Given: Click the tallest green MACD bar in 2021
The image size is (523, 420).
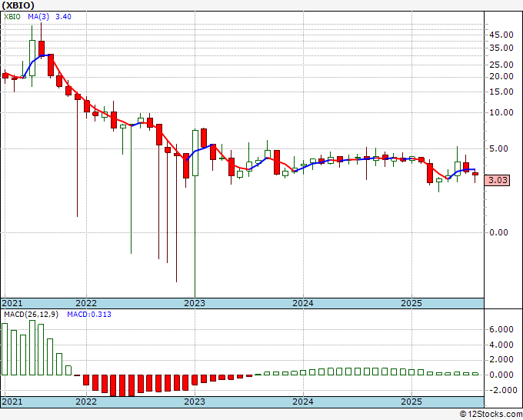Looking at the screenshot, I should 32,348.
